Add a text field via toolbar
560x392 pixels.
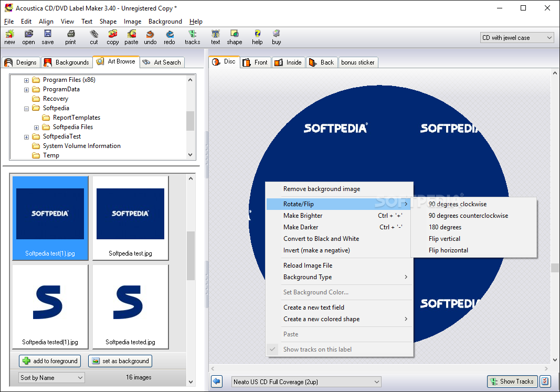click(x=215, y=37)
